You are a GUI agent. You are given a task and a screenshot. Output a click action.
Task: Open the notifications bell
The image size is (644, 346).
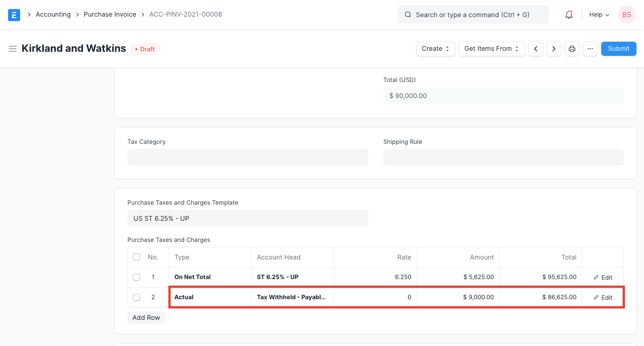[569, 15]
